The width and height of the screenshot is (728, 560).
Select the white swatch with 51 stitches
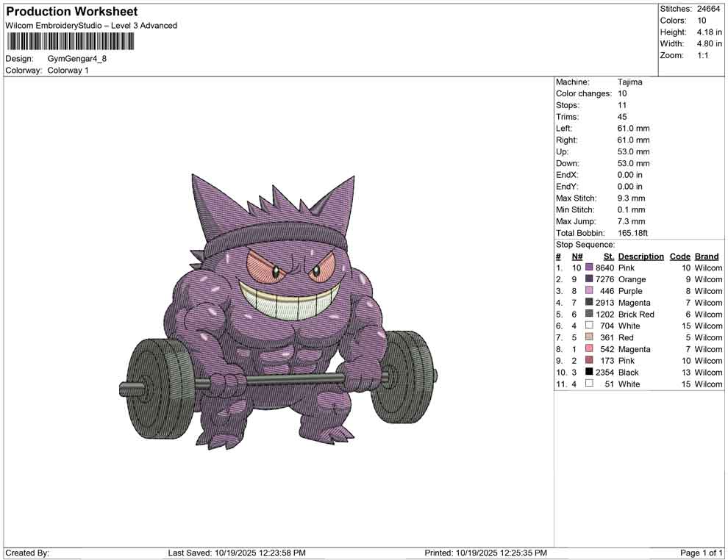tap(589, 383)
